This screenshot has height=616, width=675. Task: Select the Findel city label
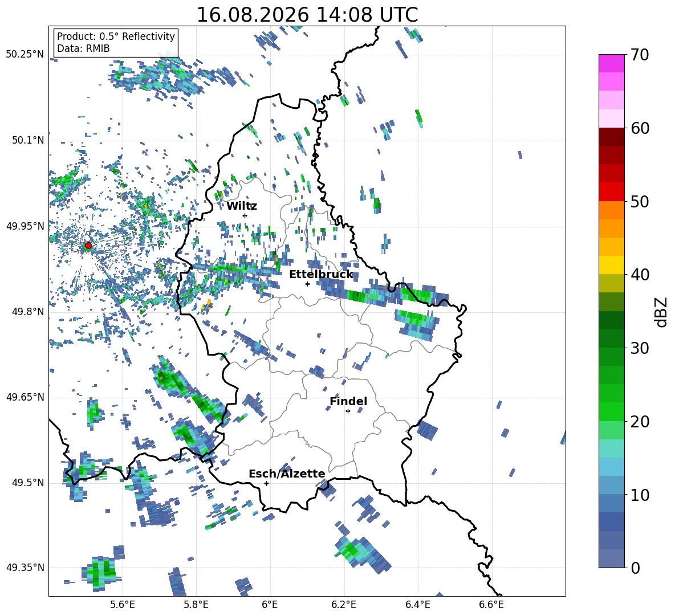pos(348,401)
